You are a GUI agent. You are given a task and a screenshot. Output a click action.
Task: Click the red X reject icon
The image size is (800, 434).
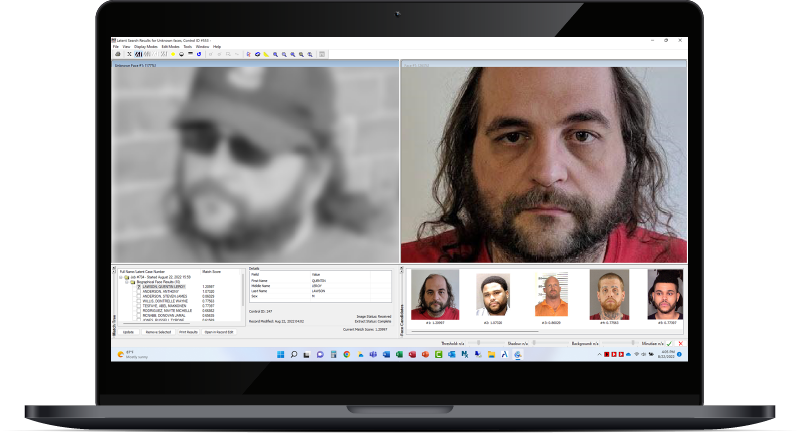[681, 343]
